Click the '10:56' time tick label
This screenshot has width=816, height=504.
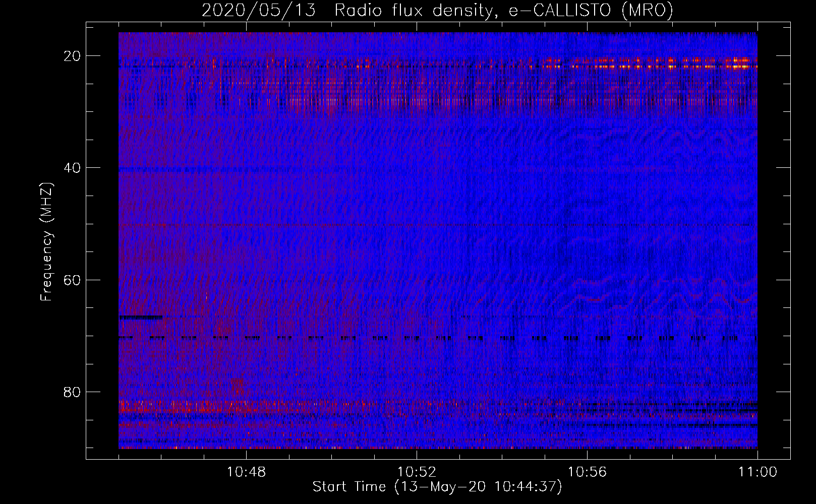587,472
